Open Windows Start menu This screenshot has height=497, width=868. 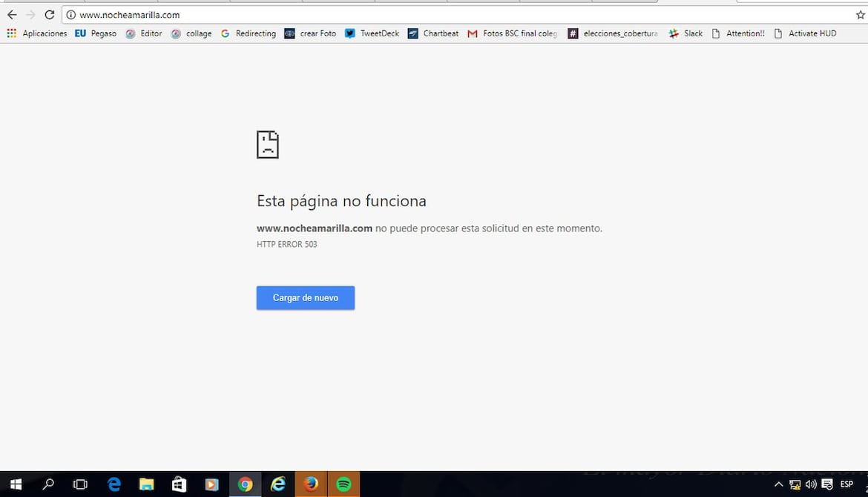pyautogui.click(x=16, y=484)
